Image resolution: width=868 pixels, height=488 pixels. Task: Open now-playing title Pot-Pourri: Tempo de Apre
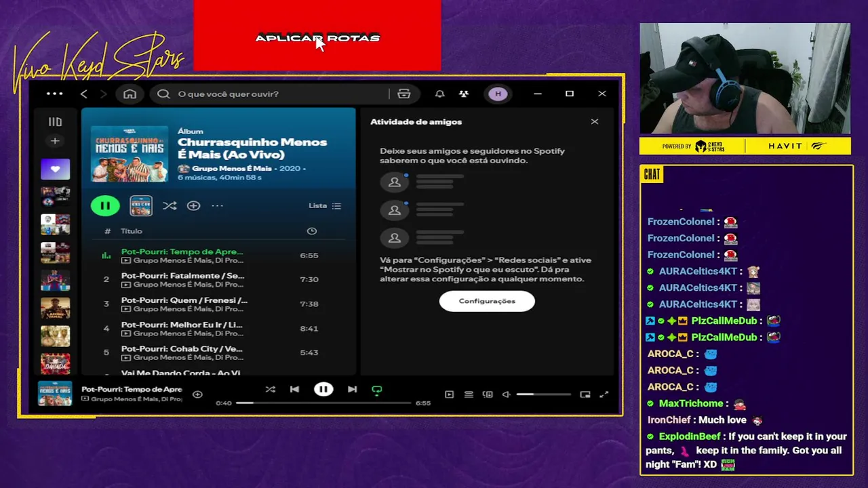click(132, 389)
